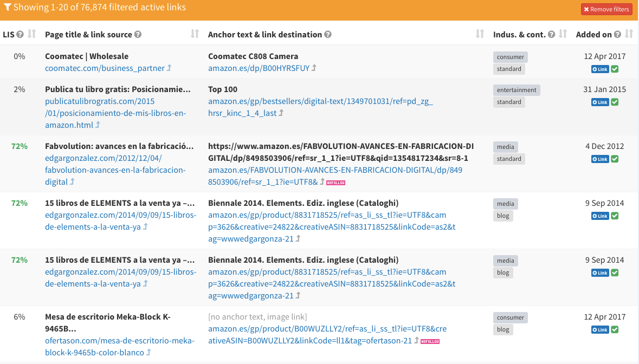Open coomatec.com/business_partner source link
The width and height of the screenshot is (639, 364).
pyautogui.click(x=105, y=68)
